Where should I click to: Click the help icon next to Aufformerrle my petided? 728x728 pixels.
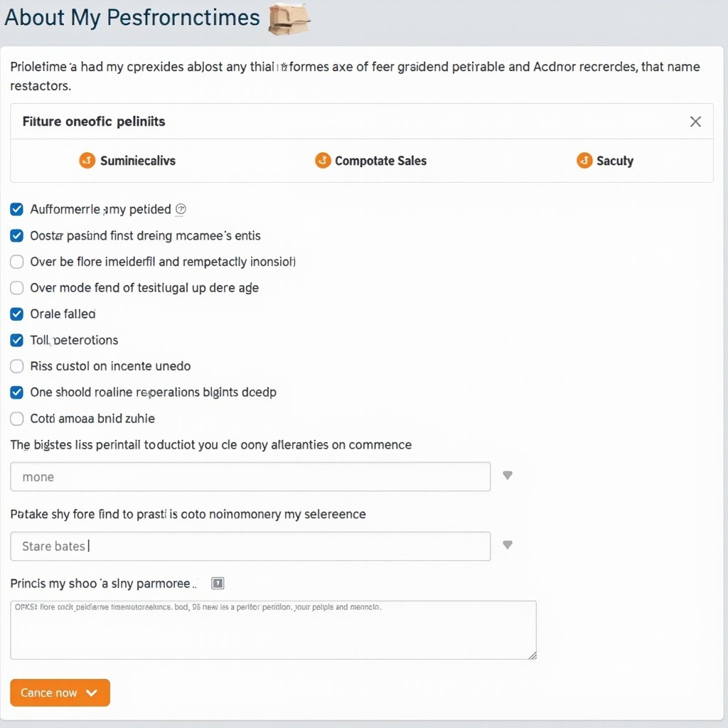click(x=181, y=210)
